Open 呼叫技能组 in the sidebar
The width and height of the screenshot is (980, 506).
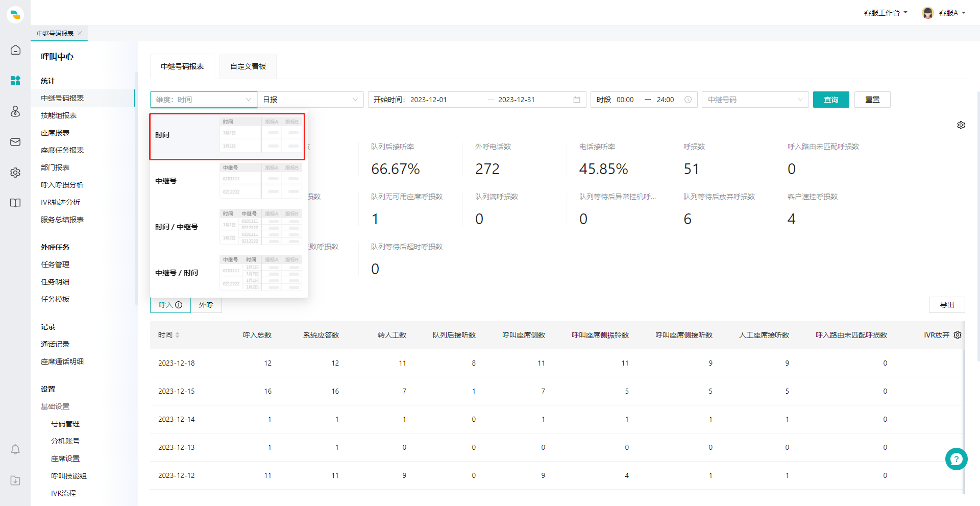pyautogui.click(x=69, y=476)
